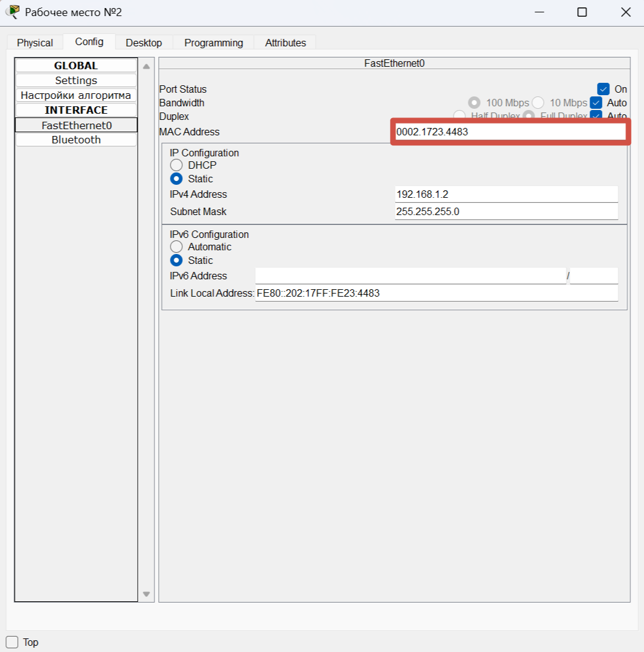Image resolution: width=644 pixels, height=652 pixels.
Task: Close the Рабочее место №2 window
Action: pos(625,12)
